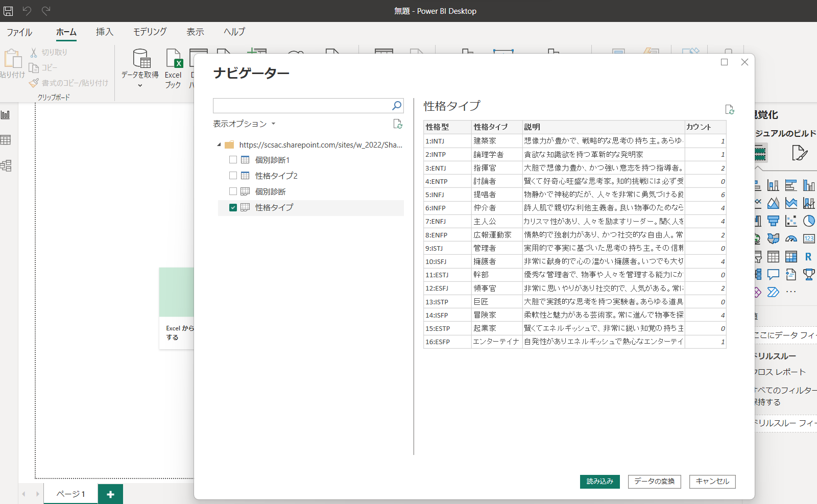This screenshot has height=504, width=817.
Task: Choose the clustered bar chart visual
Action: (791, 185)
